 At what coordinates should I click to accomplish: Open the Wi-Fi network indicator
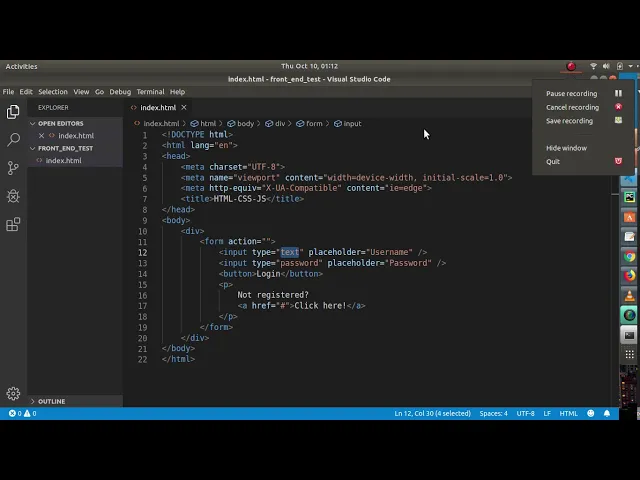pos(593,66)
